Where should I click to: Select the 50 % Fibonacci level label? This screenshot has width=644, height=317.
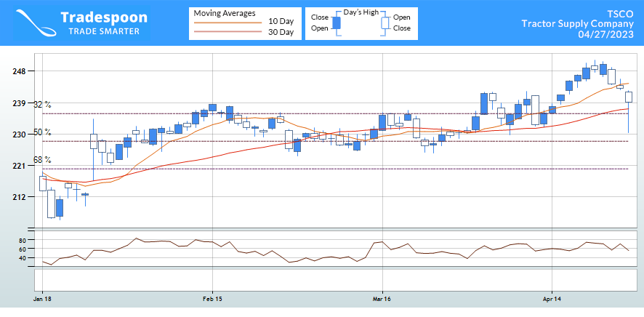click(x=42, y=132)
